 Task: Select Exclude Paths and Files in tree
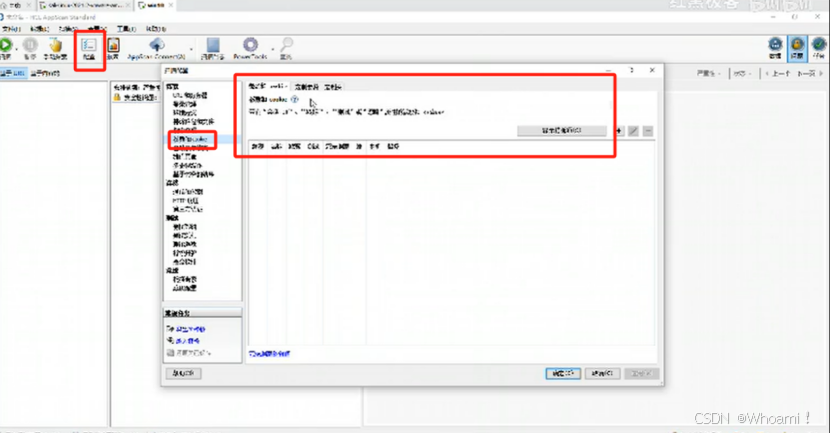tap(193, 121)
